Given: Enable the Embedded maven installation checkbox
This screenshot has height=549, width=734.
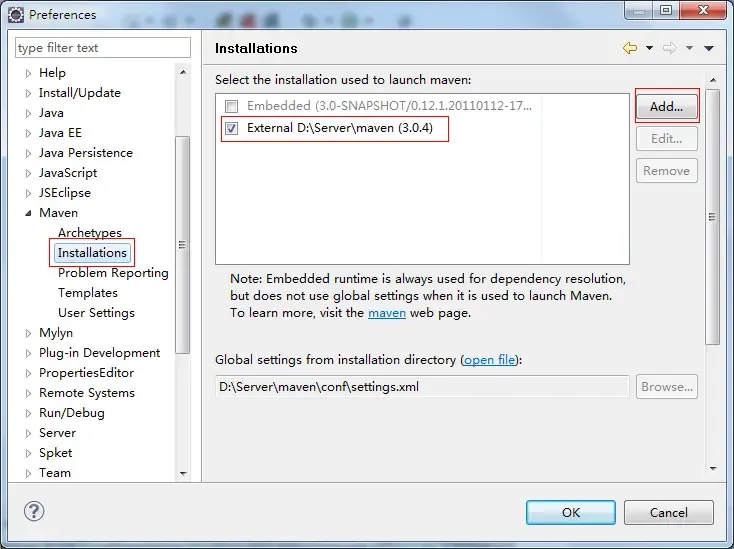Looking at the screenshot, I should pyautogui.click(x=231, y=106).
